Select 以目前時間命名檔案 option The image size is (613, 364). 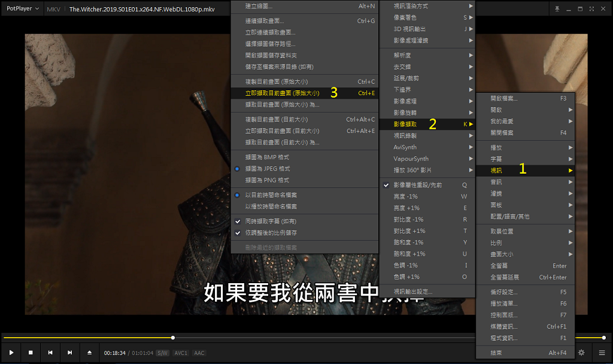[x=305, y=195]
